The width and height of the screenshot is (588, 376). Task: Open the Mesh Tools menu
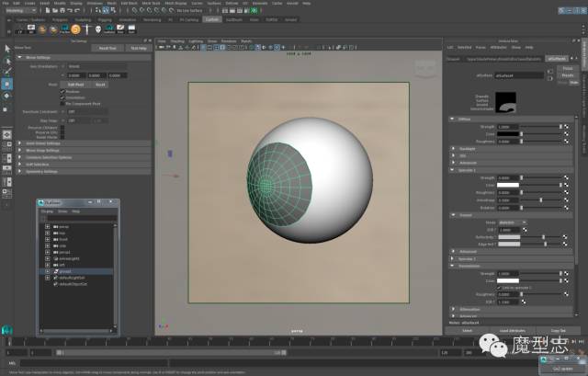click(151, 3)
